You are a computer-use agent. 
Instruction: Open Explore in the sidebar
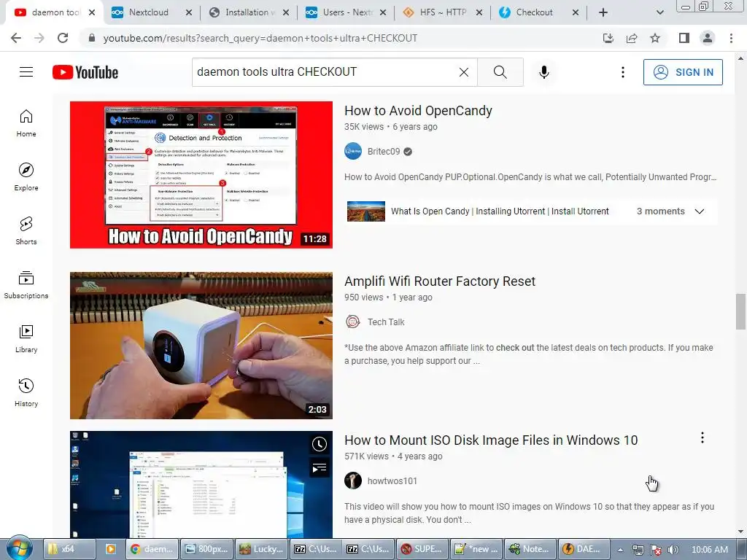(x=26, y=176)
